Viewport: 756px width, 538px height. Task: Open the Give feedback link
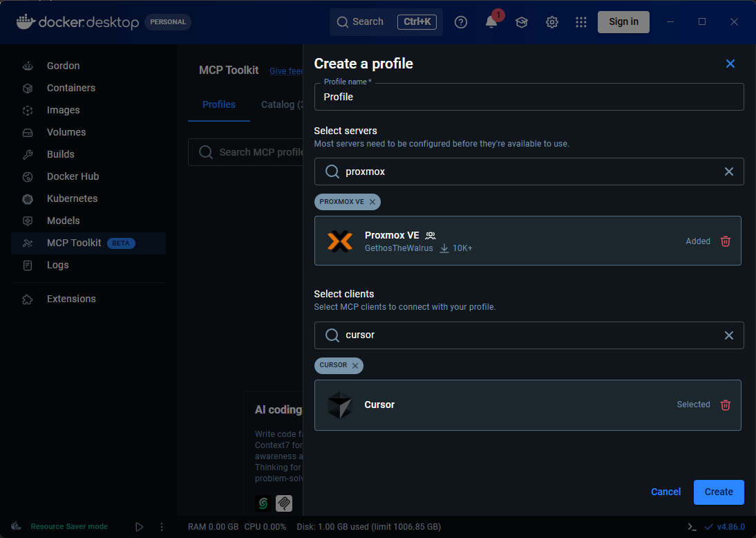point(286,71)
